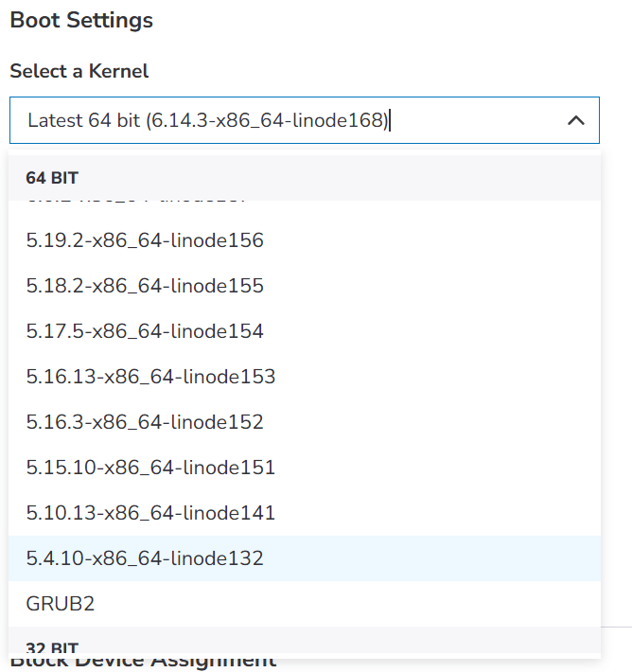Collapse the kernel dropdown with the chevron arrow
The height and width of the screenshot is (672, 632).
tap(576, 120)
